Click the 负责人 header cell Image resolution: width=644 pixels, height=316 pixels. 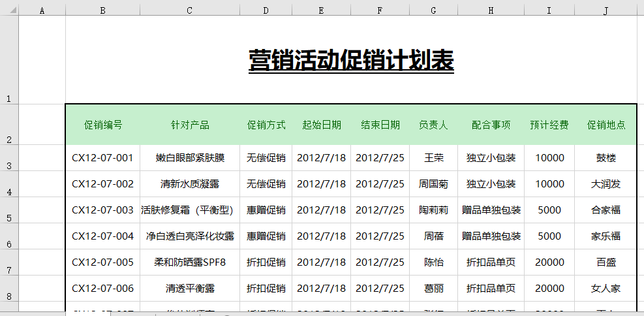pos(433,125)
